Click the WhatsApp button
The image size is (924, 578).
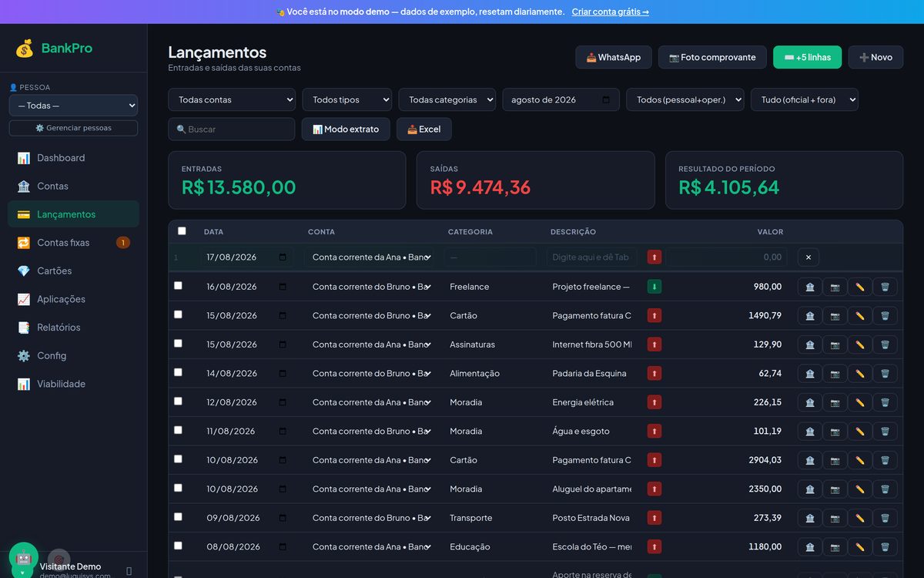614,57
